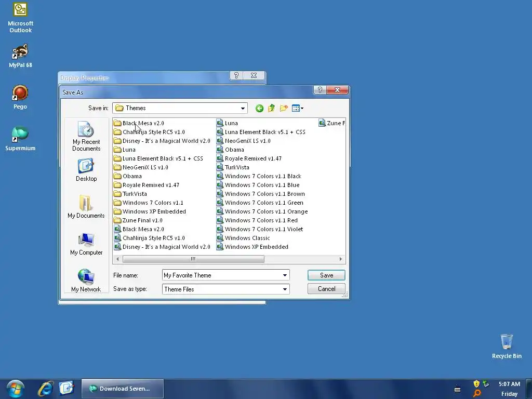
Task: Select Windows 7 Colors v1.1 Brown theme
Action: pos(261,194)
